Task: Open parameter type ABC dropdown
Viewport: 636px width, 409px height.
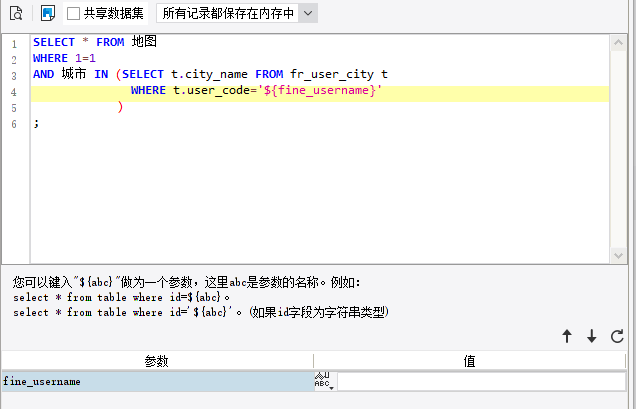Action: click(324, 381)
